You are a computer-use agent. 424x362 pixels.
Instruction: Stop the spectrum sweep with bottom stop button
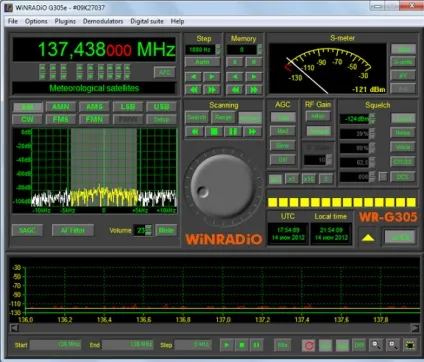coord(242,345)
